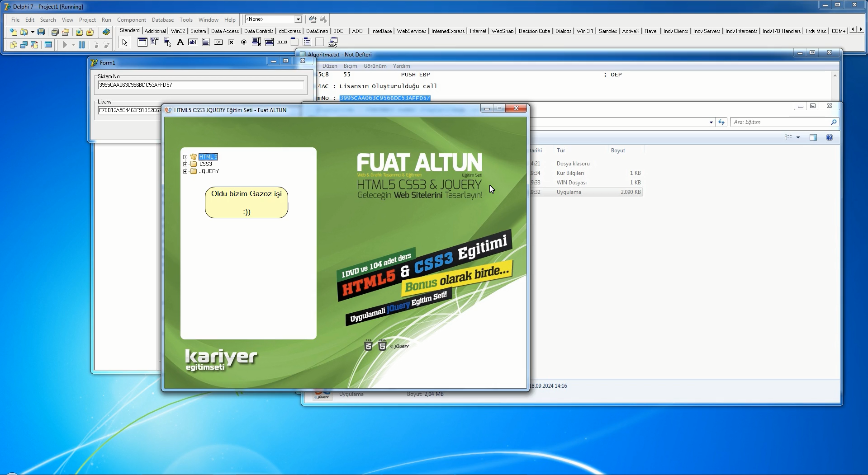868x475 pixels.
Task: Click the Add File to Project icon
Action: click(x=79, y=32)
